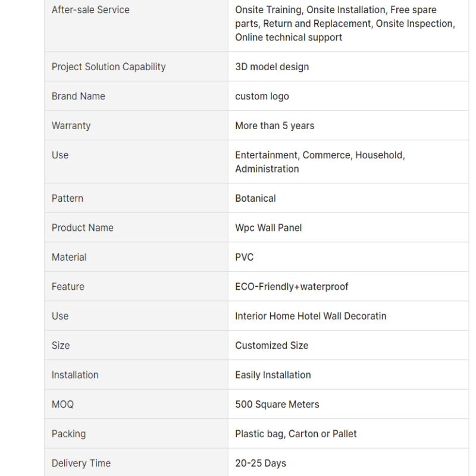
Task: Select Entertainment, Commerce, Household use text
Action: (x=320, y=155)
